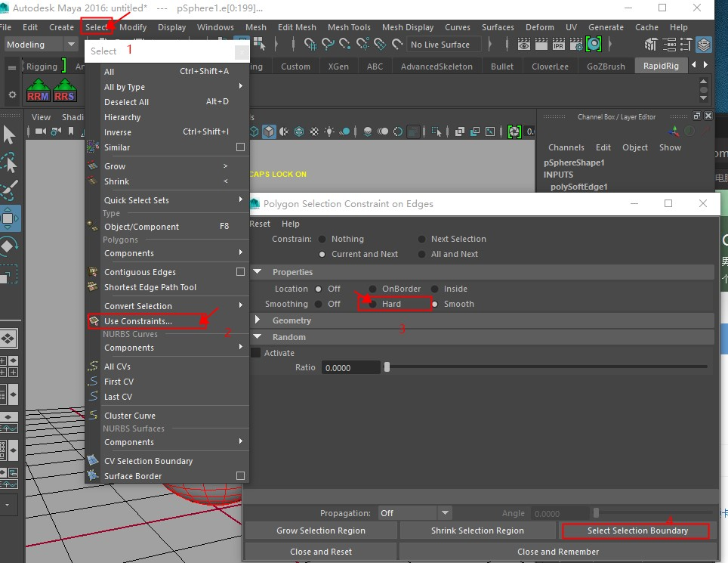The image size is (728, 563).
Task: Click the select camera viewport icon
Action: click(40, 131)
